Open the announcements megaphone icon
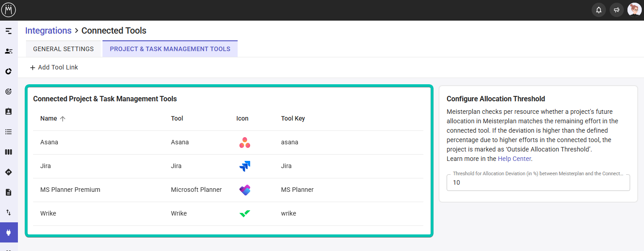 (617, 10)
